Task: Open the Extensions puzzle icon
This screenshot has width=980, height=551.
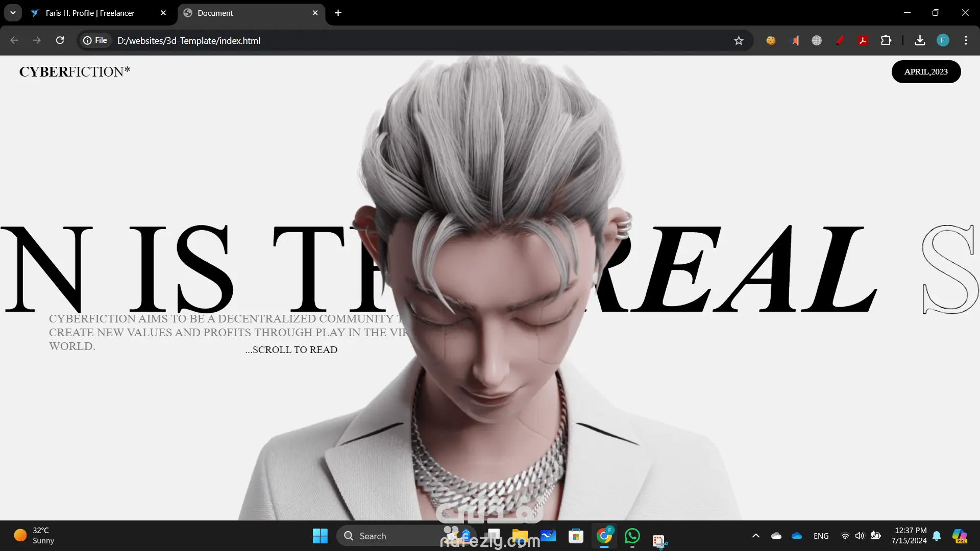Action: tap(886, 40)
